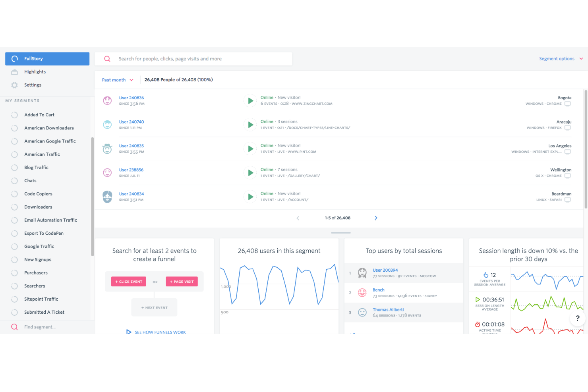This screenshot has width=588, height=392.
Task: Click the monitor icon beside Windows Chrome for Bogota
Action: click(568, 103)
